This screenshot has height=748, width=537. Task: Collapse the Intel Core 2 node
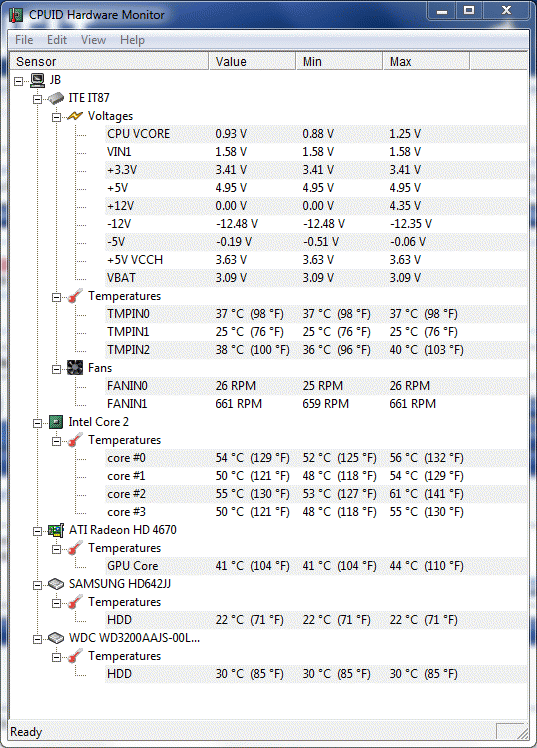(x=37, y=423)
